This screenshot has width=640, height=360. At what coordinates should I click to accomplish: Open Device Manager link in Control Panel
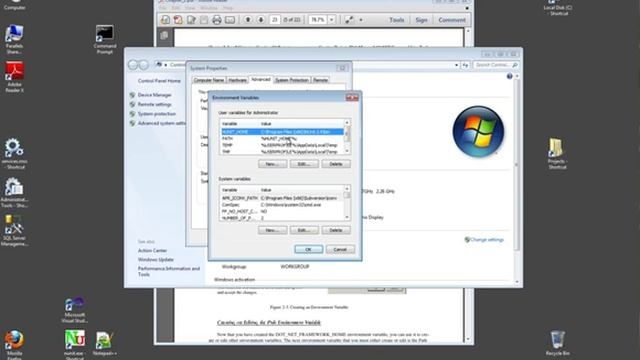point(154,95)
